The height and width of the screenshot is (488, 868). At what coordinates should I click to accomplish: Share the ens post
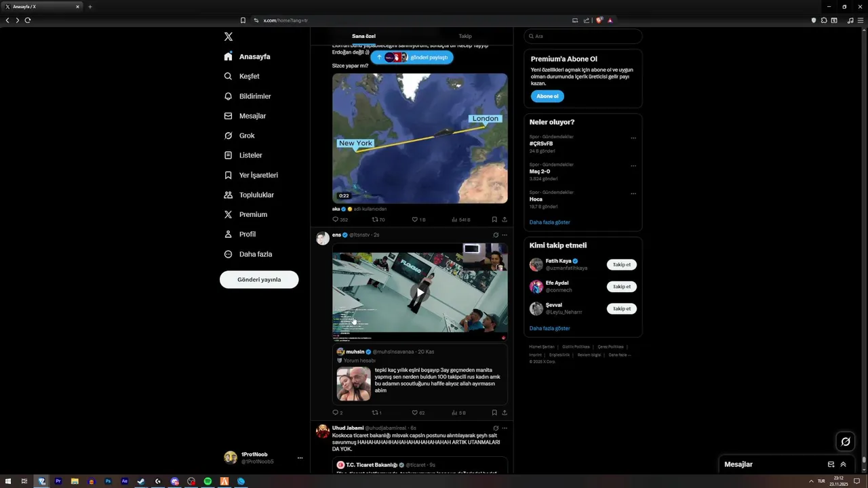(505, 412)
